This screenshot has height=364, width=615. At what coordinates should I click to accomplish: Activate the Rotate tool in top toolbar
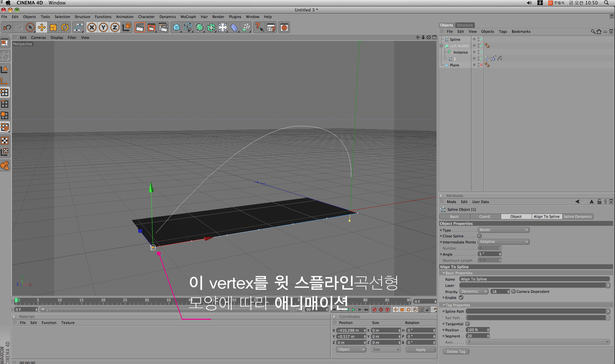65,28
